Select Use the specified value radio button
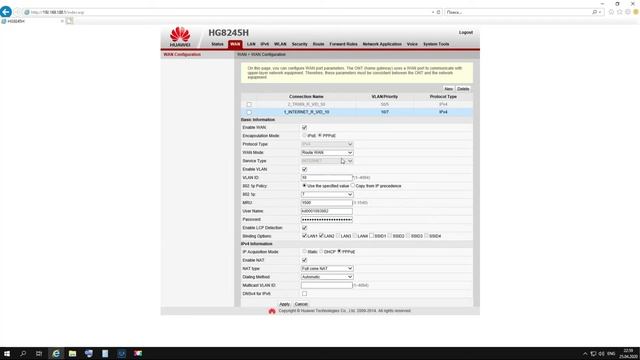The width and height of the screenshot is (640, 360). tap(304, 186)
